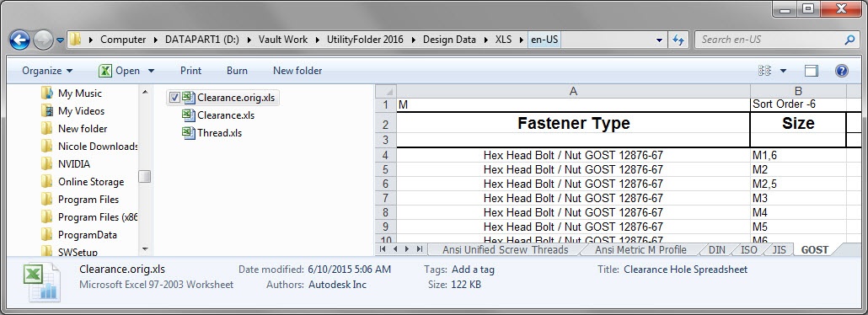Select My Videos in navigation pane
This screenshot has height=315, width=868.
coord(81,111)
